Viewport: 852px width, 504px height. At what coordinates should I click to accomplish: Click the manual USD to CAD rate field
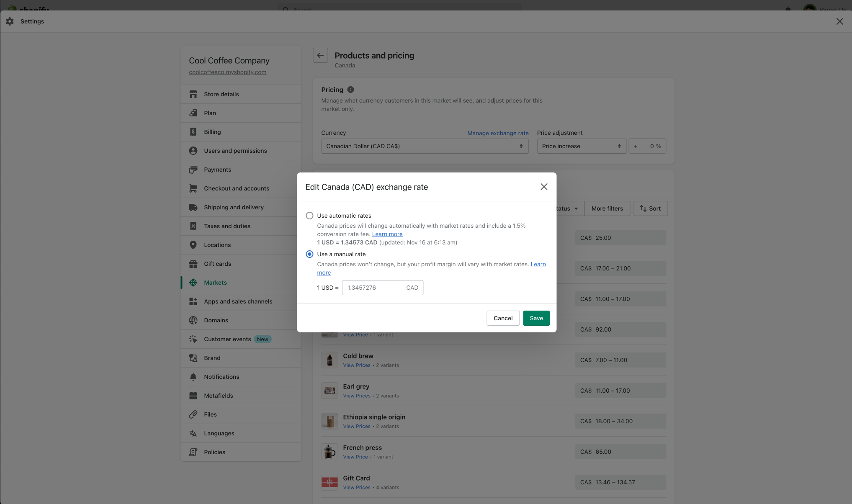point(373,288)
